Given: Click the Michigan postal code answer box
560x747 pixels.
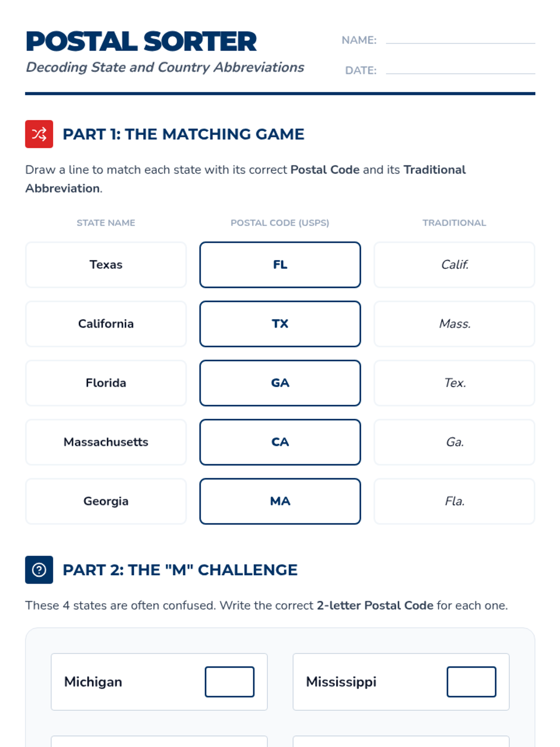Looking at the screenshot, I should click(x=230, y=682).
